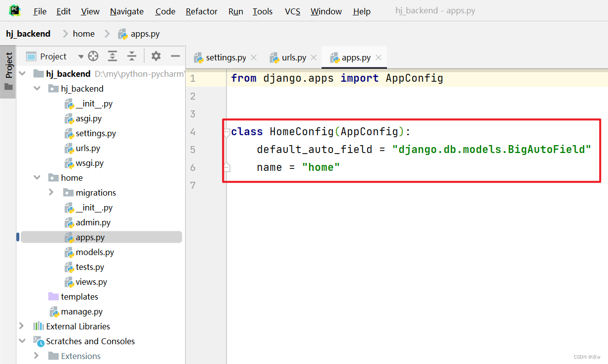Collapse the inner hj_backend package folder
Viewport: 608px width, 364px height.
(x=37, y=88)
